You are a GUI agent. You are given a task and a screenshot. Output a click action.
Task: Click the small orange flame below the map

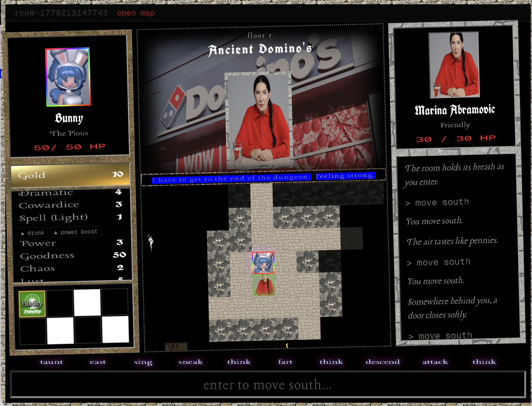coord(287,345)
